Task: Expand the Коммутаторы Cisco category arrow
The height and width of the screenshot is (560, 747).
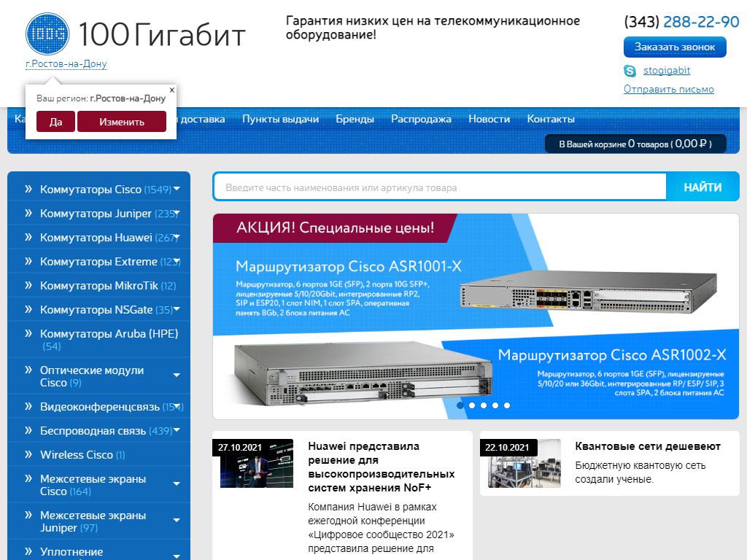Action: point(177,190)
